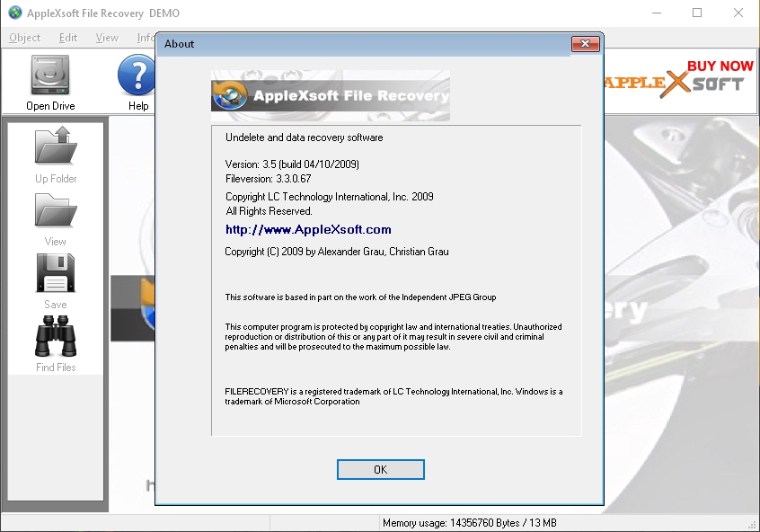The image size is (760, 532).
Task: Click the AppleXsoft File Recovery banner in About dialog
Action: (330, 95)
